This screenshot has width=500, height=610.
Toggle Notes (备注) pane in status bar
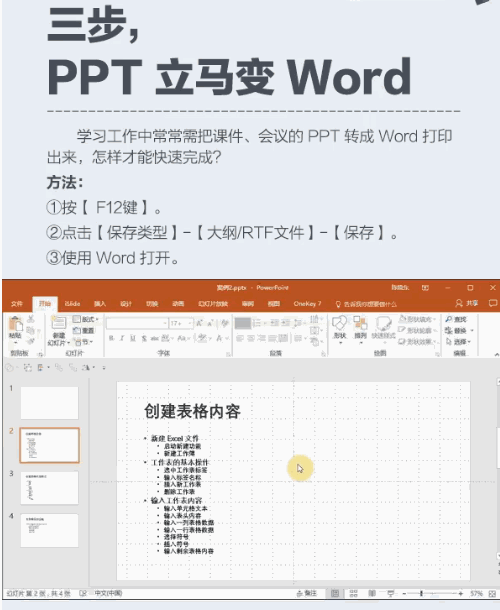pyautogui.click(x=307, y=593)
